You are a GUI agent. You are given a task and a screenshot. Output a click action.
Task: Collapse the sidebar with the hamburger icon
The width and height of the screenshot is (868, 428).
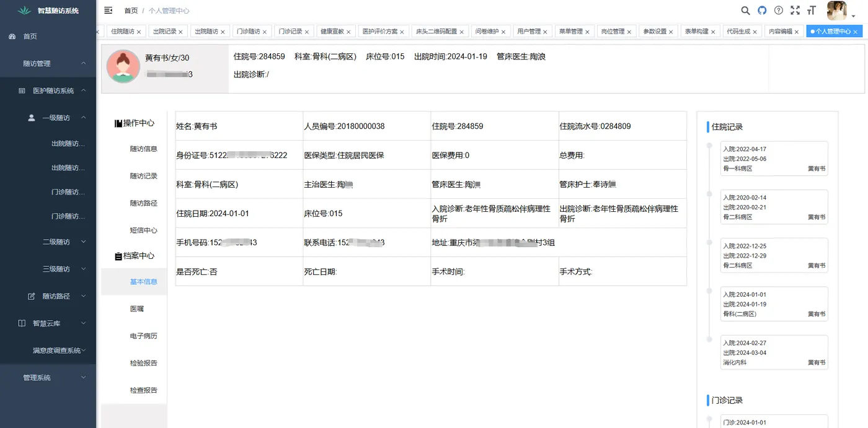[x=108, y=10]
